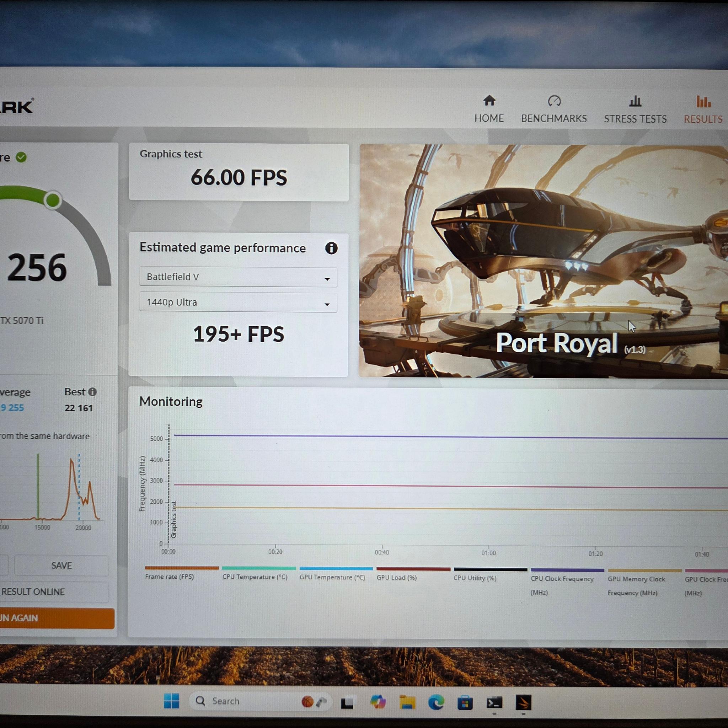Click the purple CPU clock line in chart
This screenshot has height=728, width=728.
coord(451,437)
